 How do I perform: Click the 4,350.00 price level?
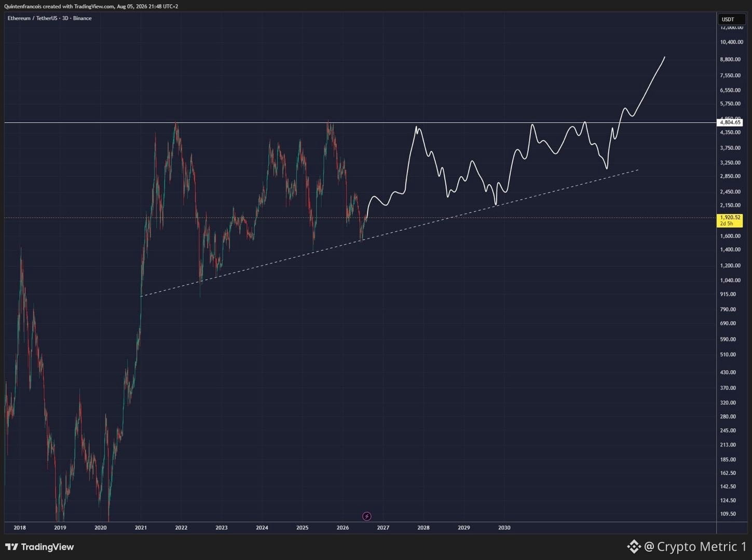730,133
